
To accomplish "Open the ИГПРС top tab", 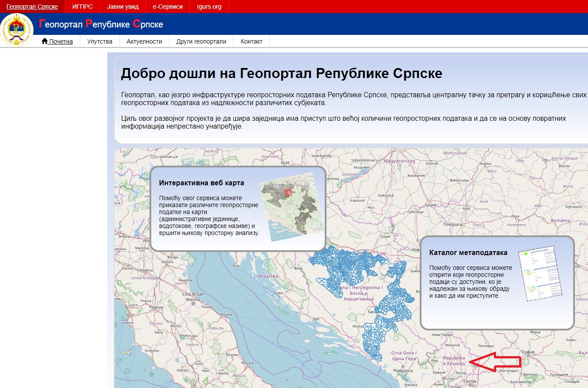I will coord(82,7).
